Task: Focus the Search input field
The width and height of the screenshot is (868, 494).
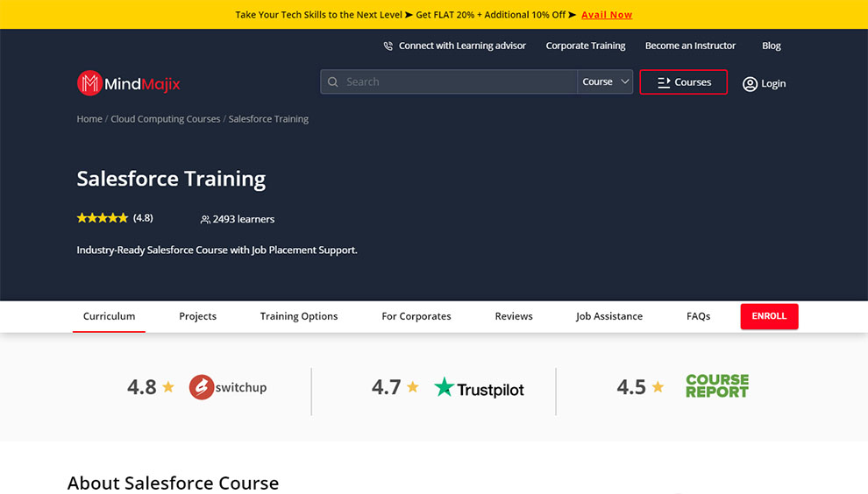Action: click(449, 81)
